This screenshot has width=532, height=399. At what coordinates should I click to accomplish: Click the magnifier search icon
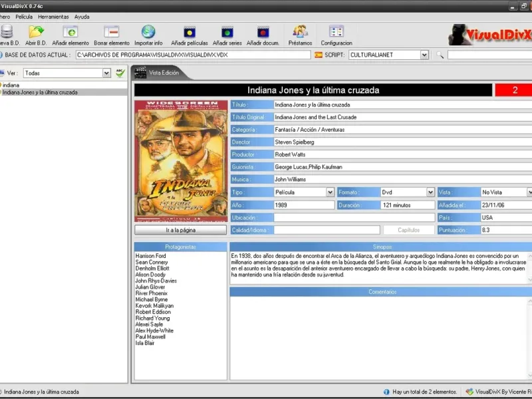click(x=440, y=55)
